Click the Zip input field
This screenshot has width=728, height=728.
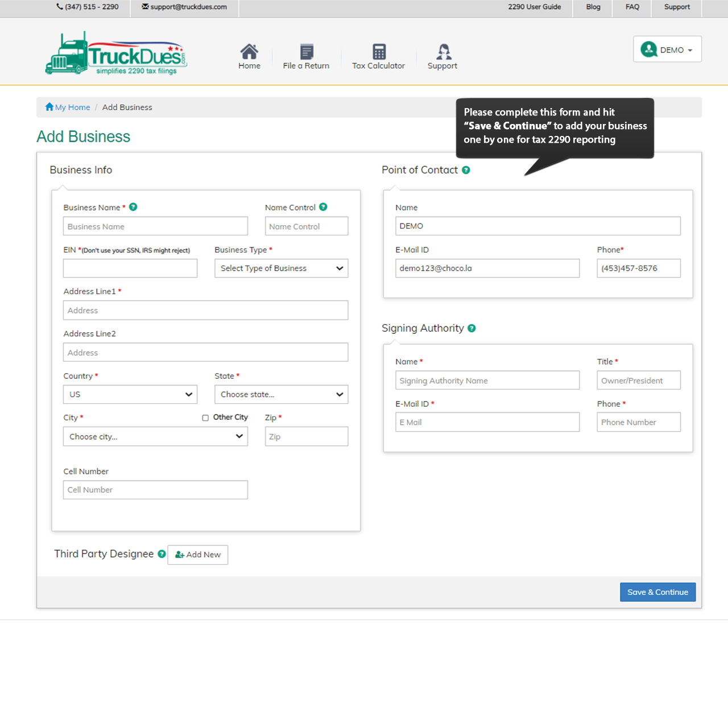point(307,436)
